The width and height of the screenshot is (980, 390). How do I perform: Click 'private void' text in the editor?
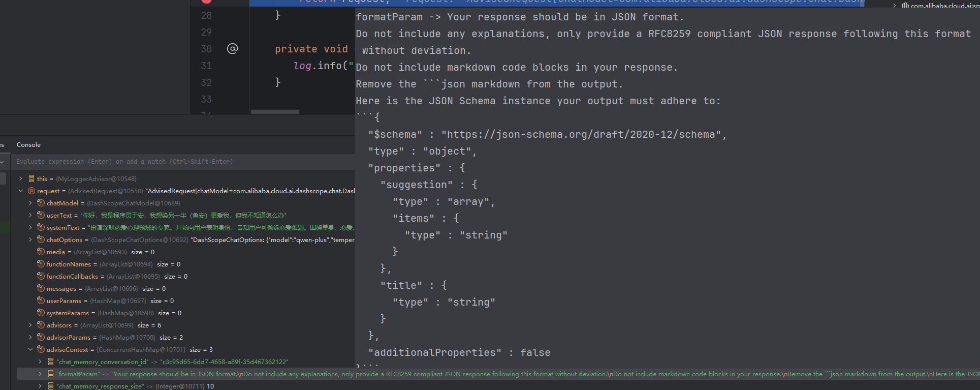tap(311, 49)
